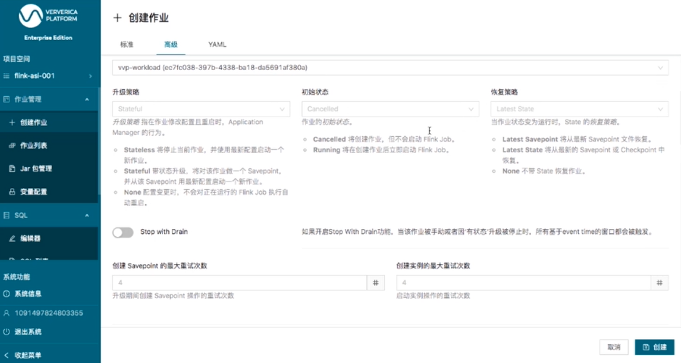Screen dimensions: 682x364
Task: Click the 创建 button
Action: coord(655,347)
